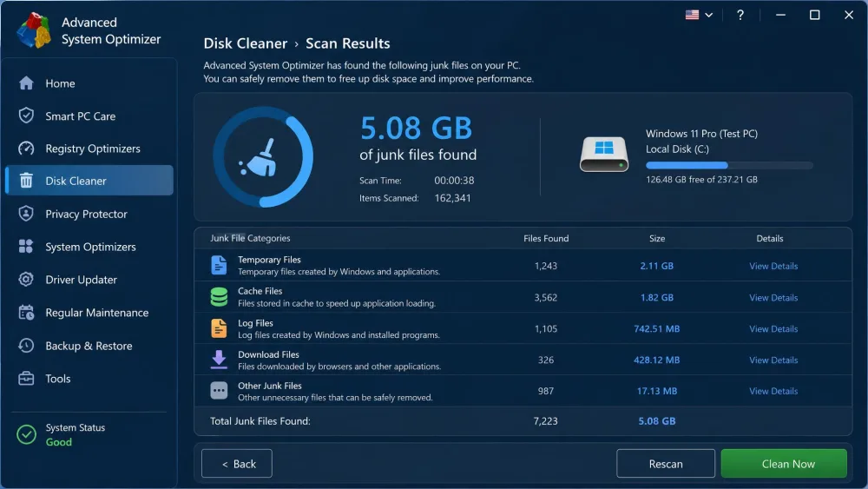Click the Size column header
The height and width of the screenshot is (489, 868).
point(657,238)
